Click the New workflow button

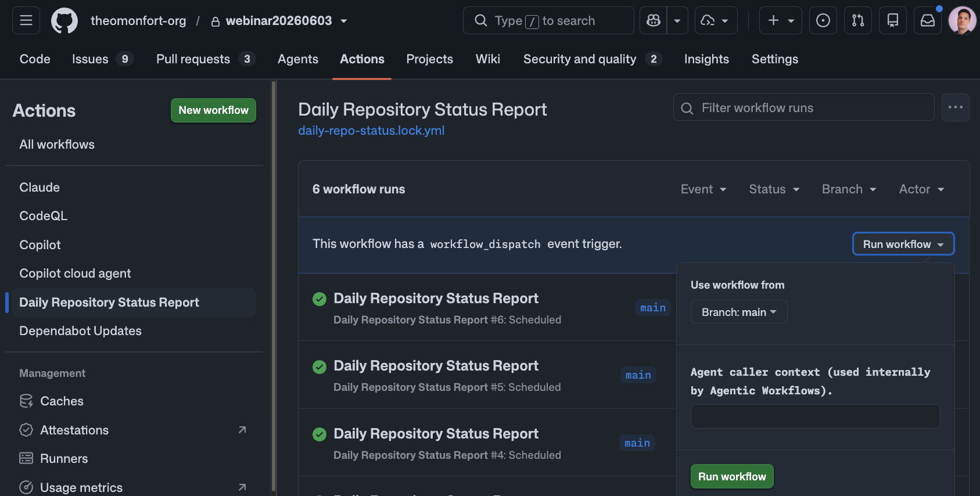point(213,110)
